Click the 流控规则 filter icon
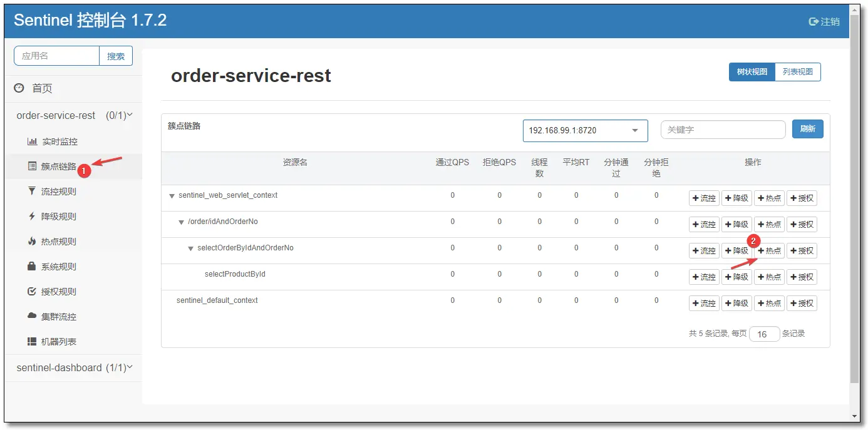Screen dimensions: 868x430 coord(32,192)
